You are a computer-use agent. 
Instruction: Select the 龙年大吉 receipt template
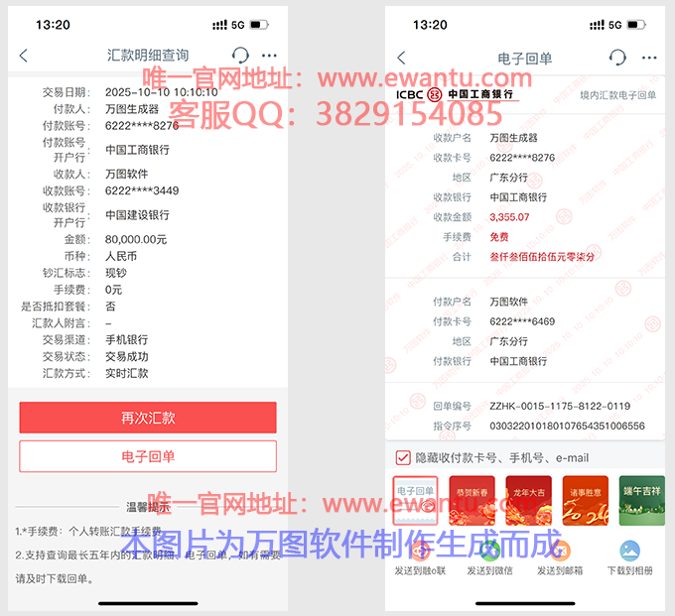point(529,501)
